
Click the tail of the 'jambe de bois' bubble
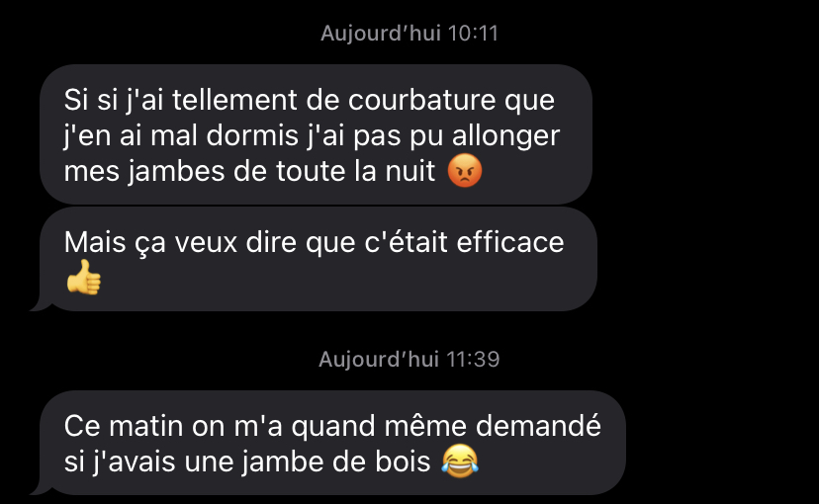click(x=42, y=489)
